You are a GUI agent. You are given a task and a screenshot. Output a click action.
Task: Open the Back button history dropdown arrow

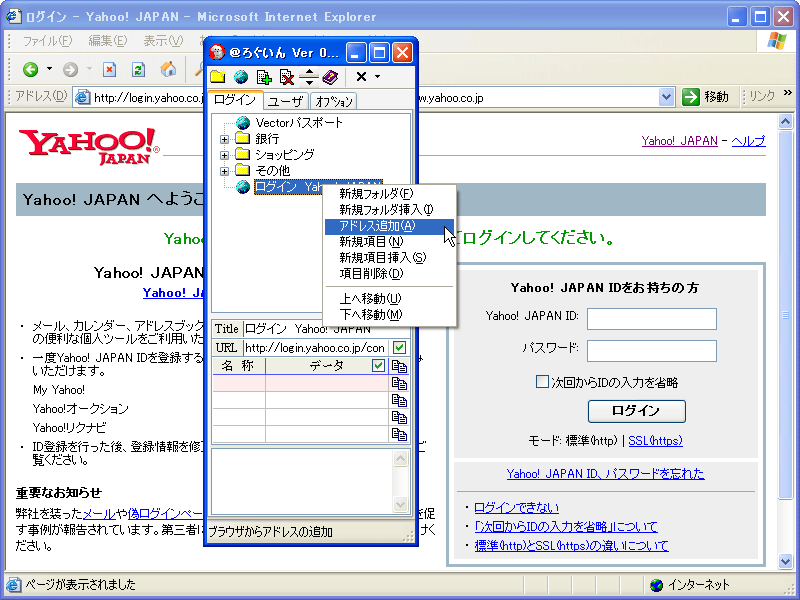(49, 69)
